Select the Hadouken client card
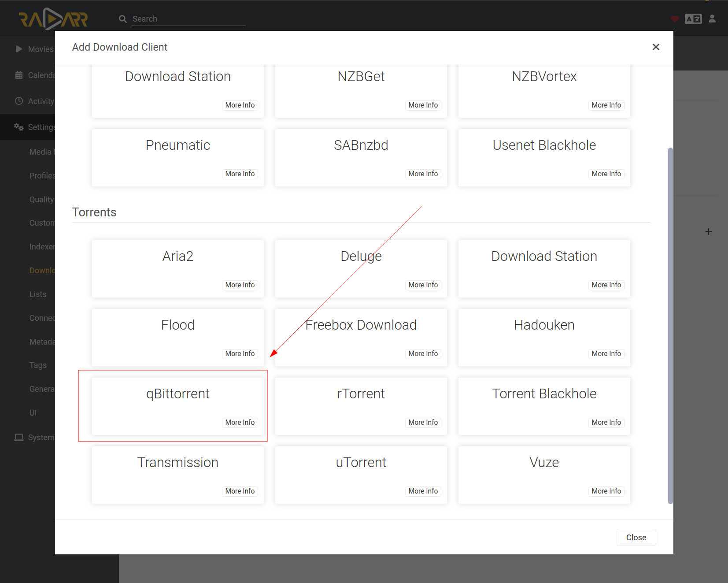 [x=544, y=338]
